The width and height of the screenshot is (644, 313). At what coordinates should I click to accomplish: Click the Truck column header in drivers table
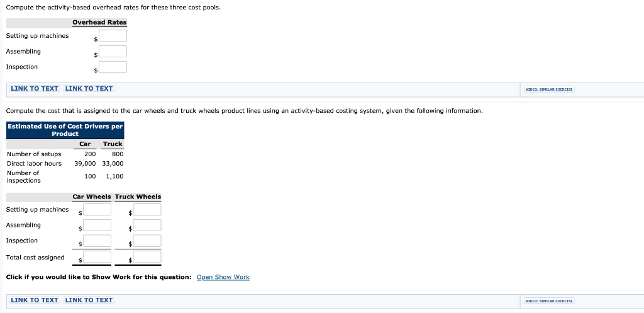click(x=113, y=144)
